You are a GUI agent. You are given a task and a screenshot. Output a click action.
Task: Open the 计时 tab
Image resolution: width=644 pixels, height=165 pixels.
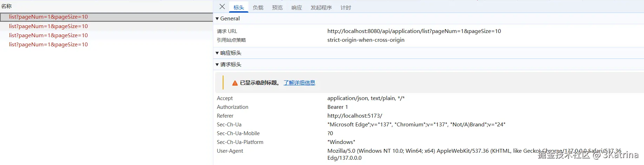pos(346,7)
